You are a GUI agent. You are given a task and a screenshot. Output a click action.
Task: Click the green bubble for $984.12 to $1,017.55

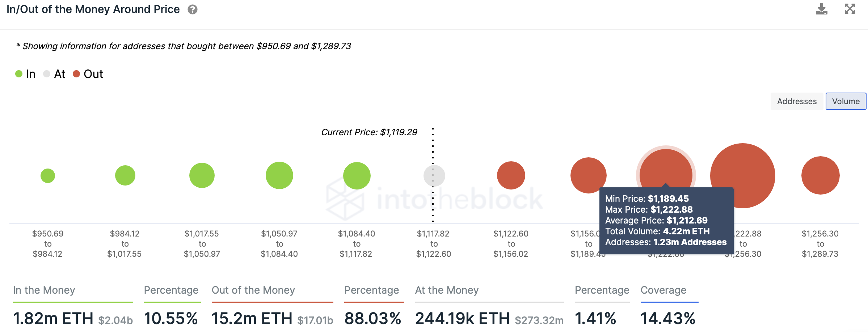pos(125,175)
